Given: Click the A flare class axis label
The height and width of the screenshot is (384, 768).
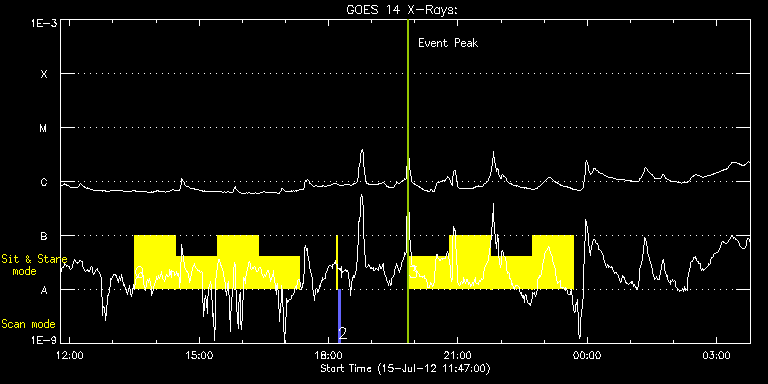Looking at the screenshot, I should (44, 290).
